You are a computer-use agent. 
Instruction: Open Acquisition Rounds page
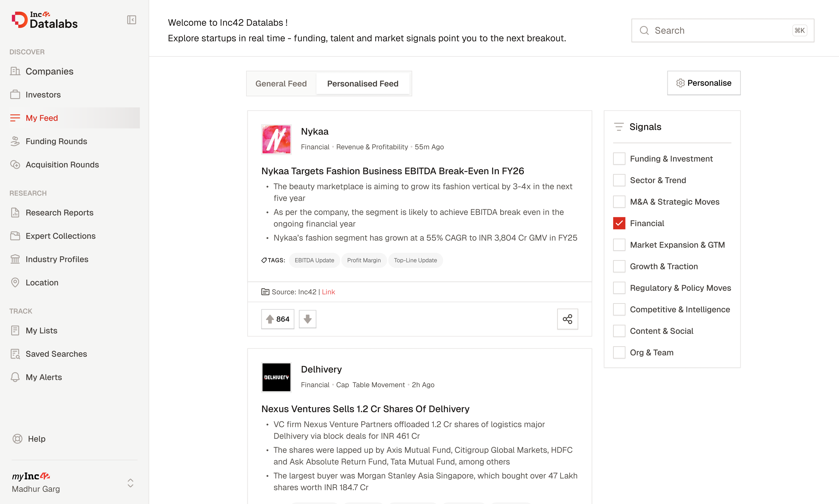pos(62,165)
